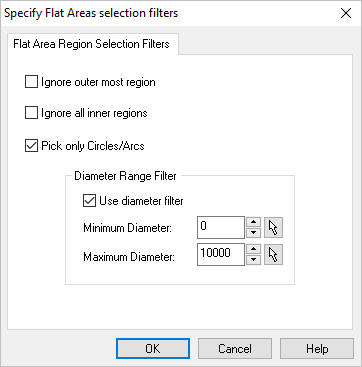
Task: Decrease Minimum Diameter with down spinner arrow
Action: tap(254, 233)
